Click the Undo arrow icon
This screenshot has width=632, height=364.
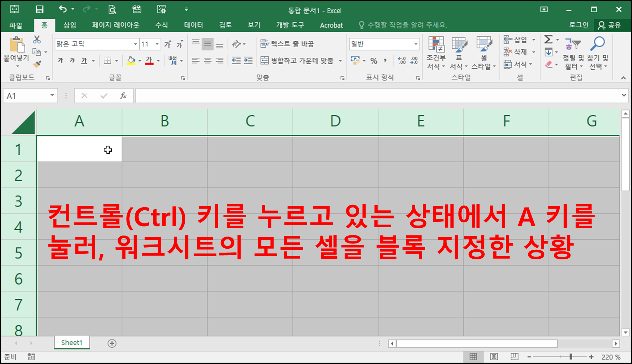point(63,9)
